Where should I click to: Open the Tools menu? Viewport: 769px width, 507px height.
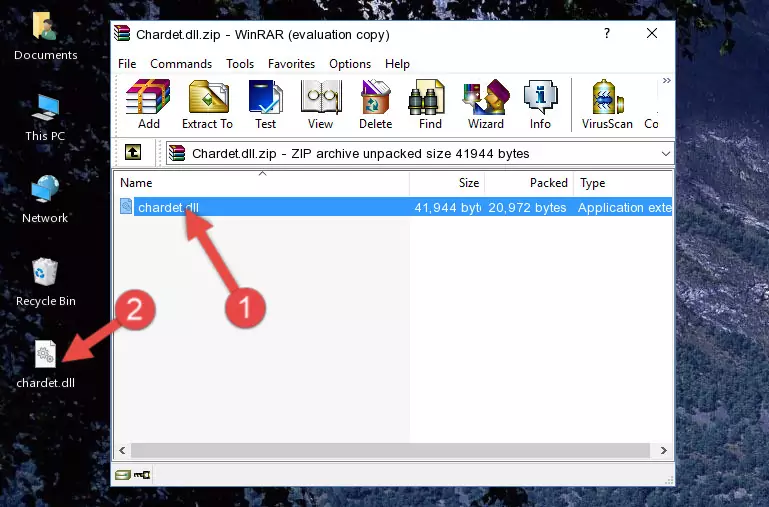(x=240, y=64)
